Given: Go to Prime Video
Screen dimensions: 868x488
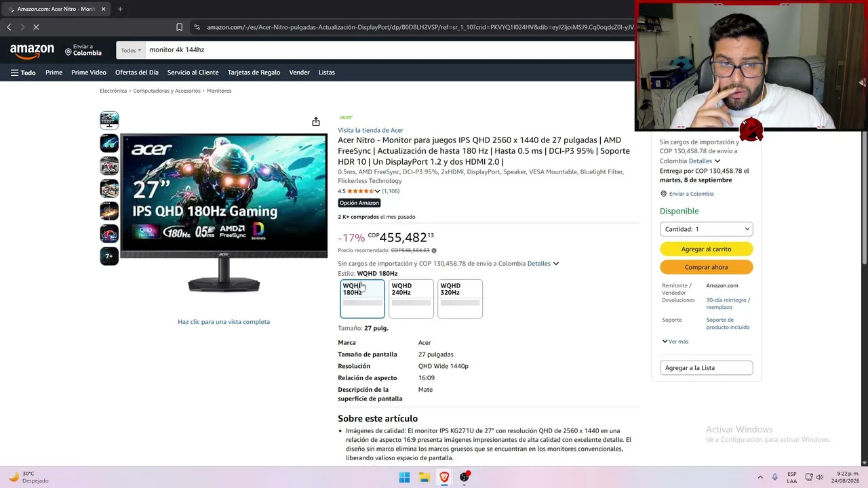Looking at the screenshot, I should 89,73.
